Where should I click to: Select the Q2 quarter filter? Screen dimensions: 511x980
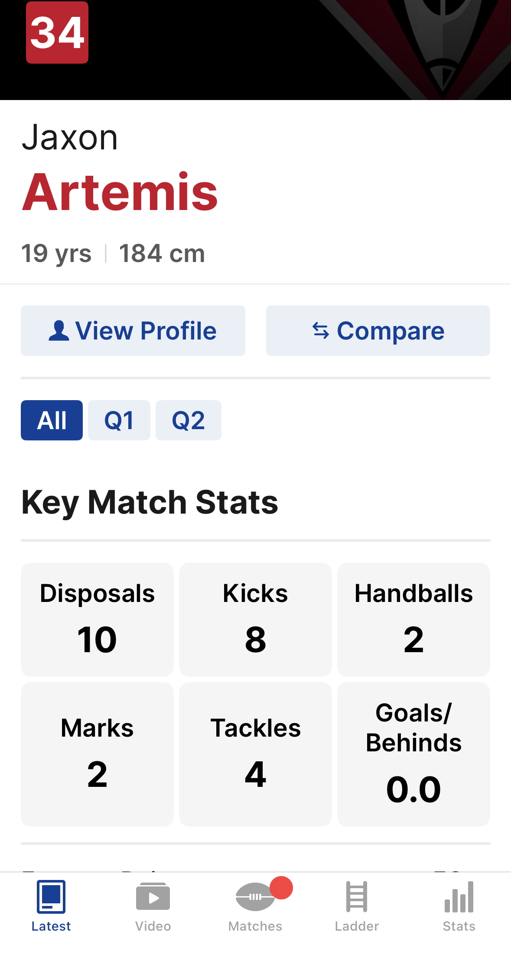[189, 420]
